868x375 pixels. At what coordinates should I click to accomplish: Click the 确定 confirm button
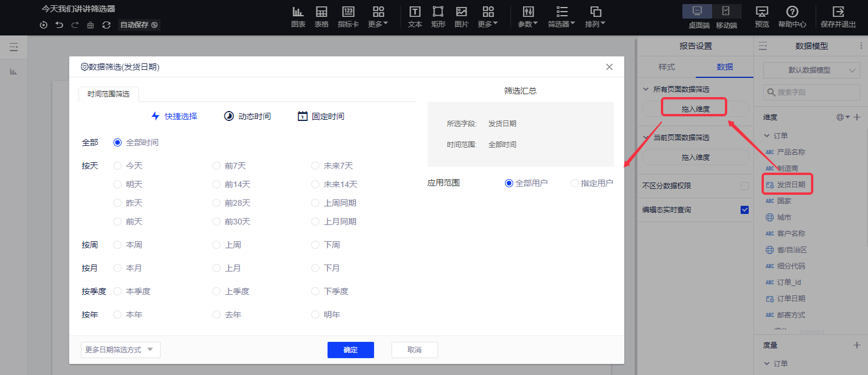pyautogui.click(x=350, y=350)
